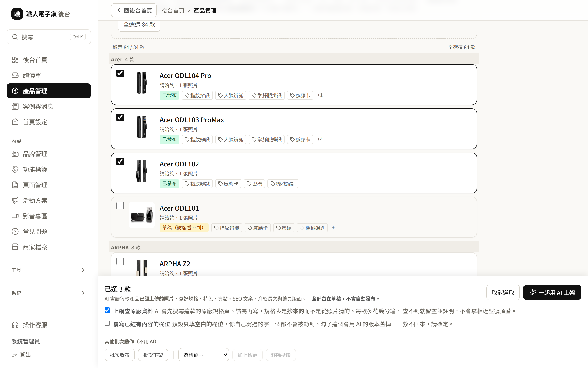Viewport: 588px width, 368px height.
Task: Click the 案例與消息 newspaper icon
Action: coord(15,106)
